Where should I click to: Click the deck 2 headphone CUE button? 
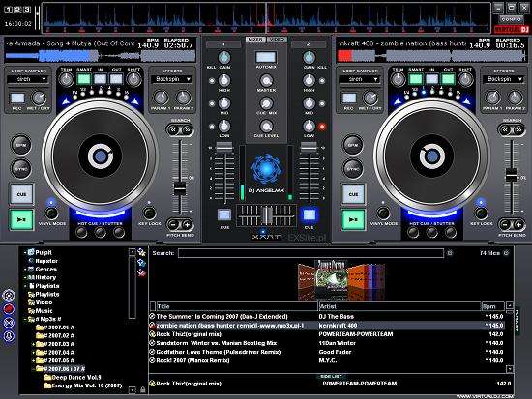coord(309,215)
